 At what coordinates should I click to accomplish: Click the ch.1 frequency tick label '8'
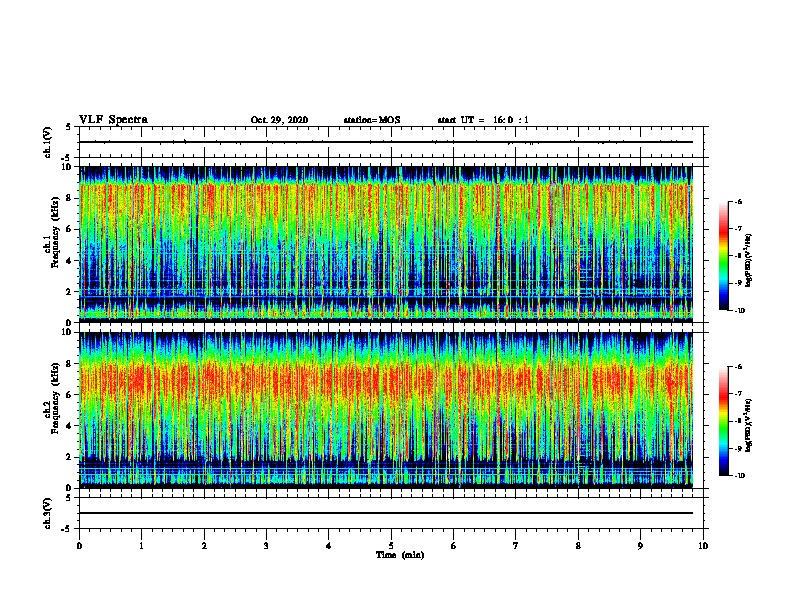click(x=69, y=198)
